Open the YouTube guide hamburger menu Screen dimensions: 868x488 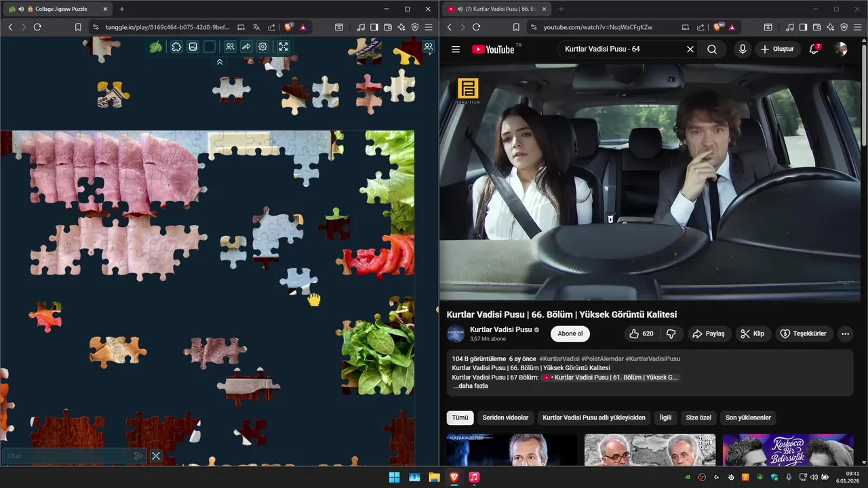[456, 49]
